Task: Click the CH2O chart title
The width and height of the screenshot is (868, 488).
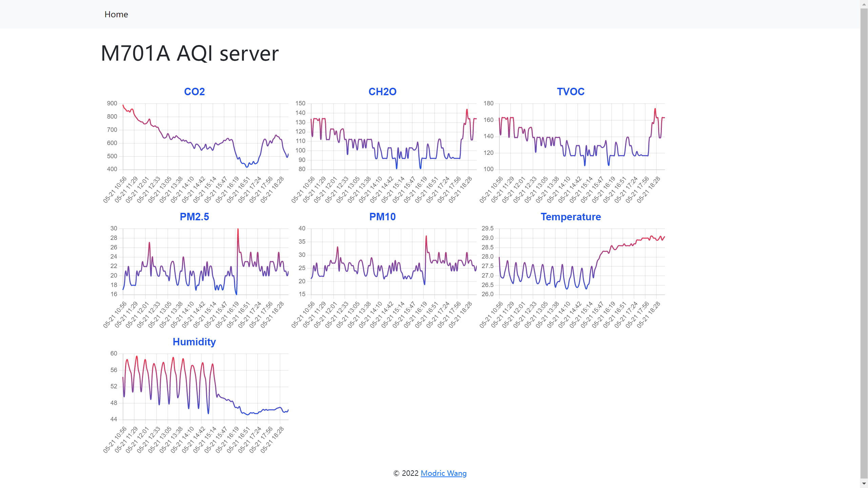Action: tap(382, 91)
